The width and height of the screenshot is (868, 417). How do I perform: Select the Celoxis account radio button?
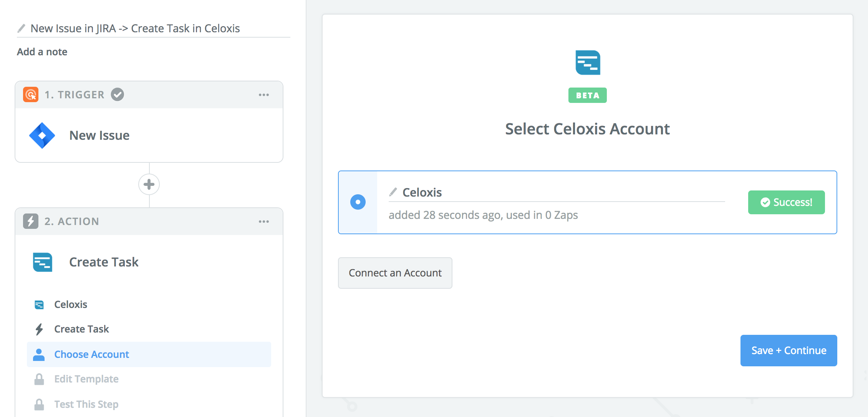coord(358,202)
